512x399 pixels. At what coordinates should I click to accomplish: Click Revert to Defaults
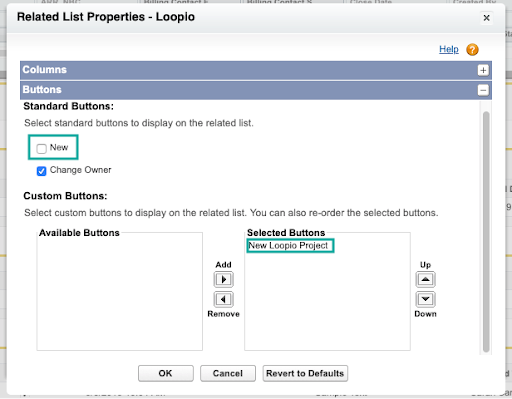pos(305,373)
